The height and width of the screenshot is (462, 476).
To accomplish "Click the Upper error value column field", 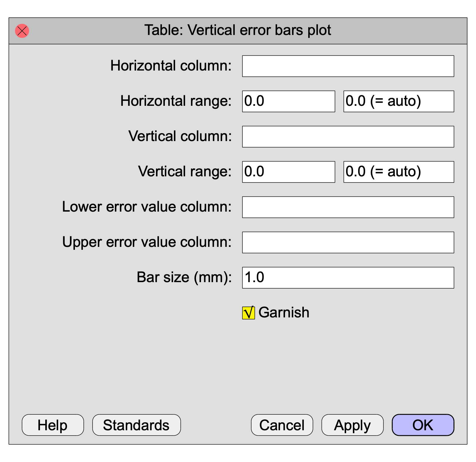I will tap(348, 242).
